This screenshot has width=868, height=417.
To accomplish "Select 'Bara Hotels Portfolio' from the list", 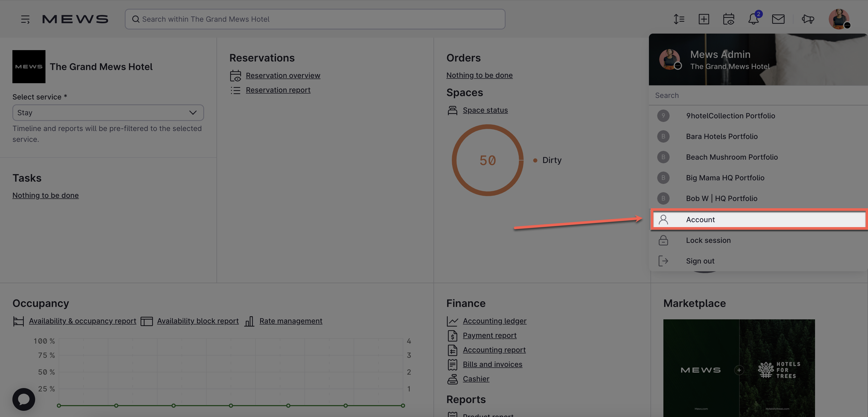I will [x=722, y=136].
